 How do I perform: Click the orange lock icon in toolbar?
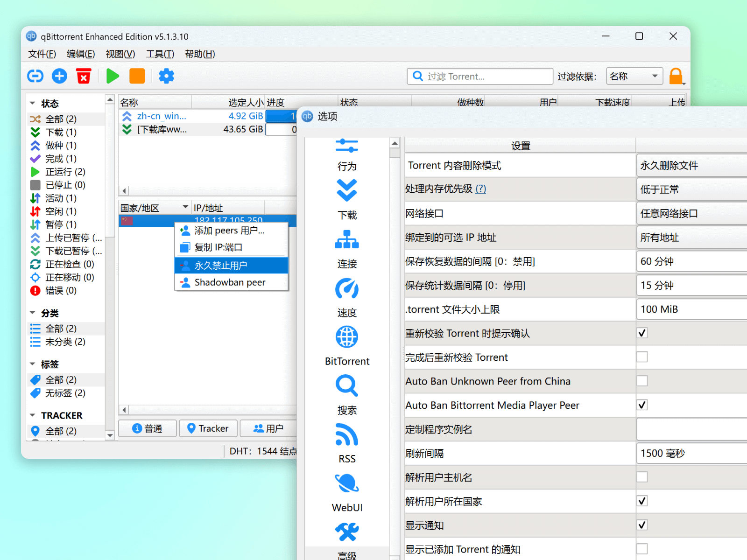(x=676, y=76)
